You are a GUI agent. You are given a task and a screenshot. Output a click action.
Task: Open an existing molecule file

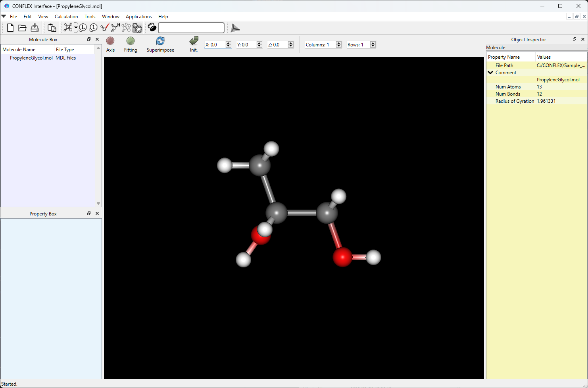point(22,28)
